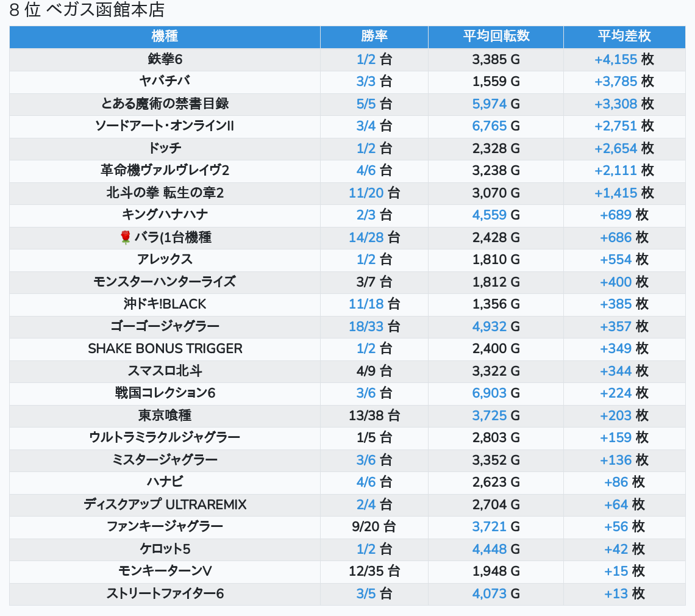The height and width of the screenshot is (616, 695).
Task: Click average difference +86 枚 value
Action: [624, 482]
